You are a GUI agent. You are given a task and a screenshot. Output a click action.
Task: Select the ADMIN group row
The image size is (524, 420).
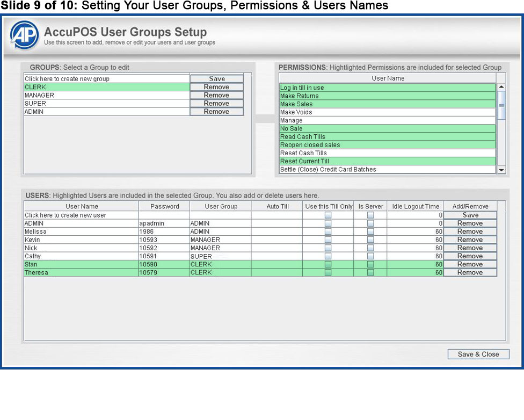[x=107, y=111]
